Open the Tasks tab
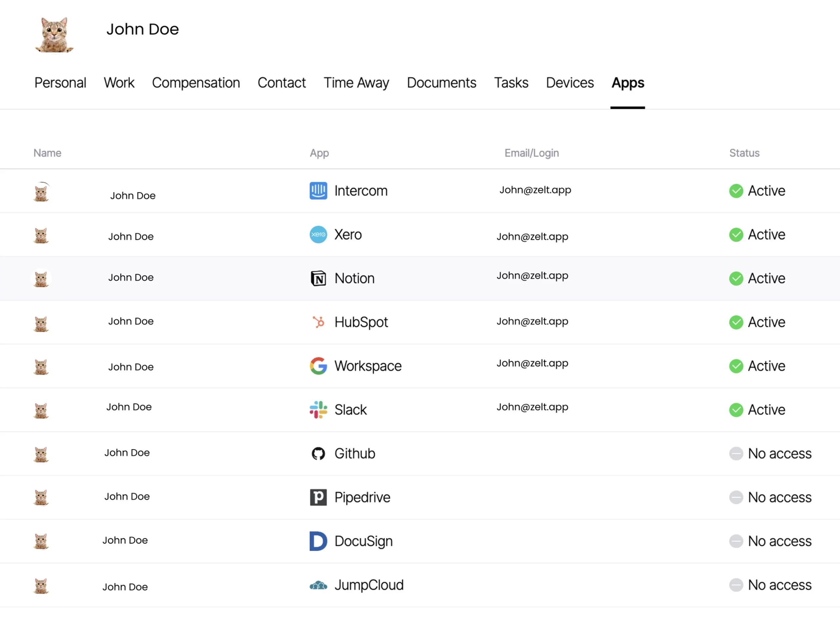The width and height of the screenshot is (840, 626). [511, 83]
